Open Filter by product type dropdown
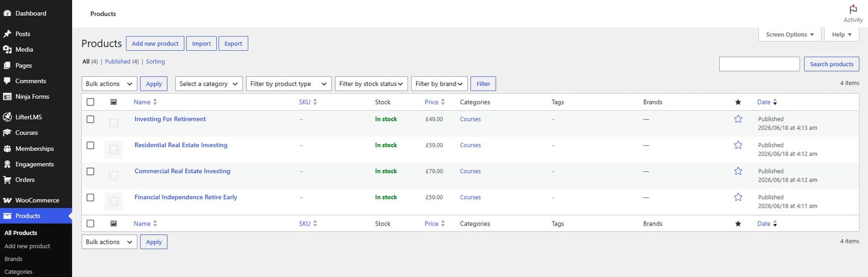868x277 pixels. click(x=289, y=84)
